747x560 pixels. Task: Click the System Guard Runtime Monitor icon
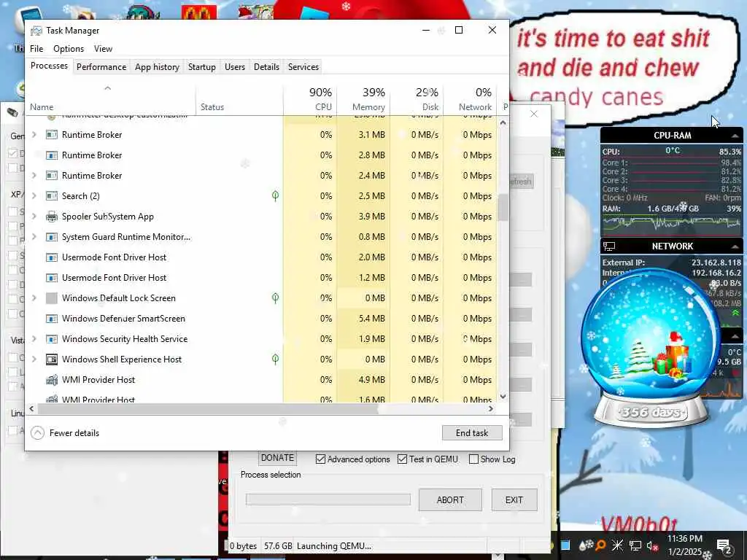(x=52, y=237)
